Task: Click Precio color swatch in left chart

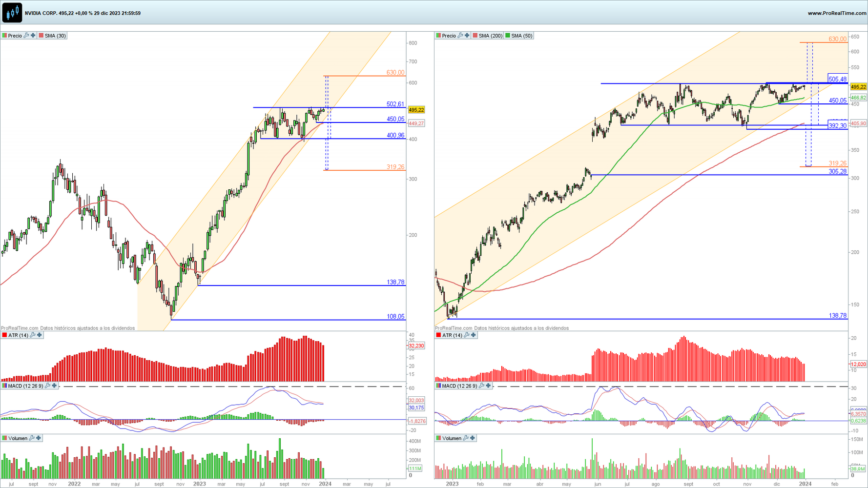Action: pyautogui.click(x=4, y=36)
